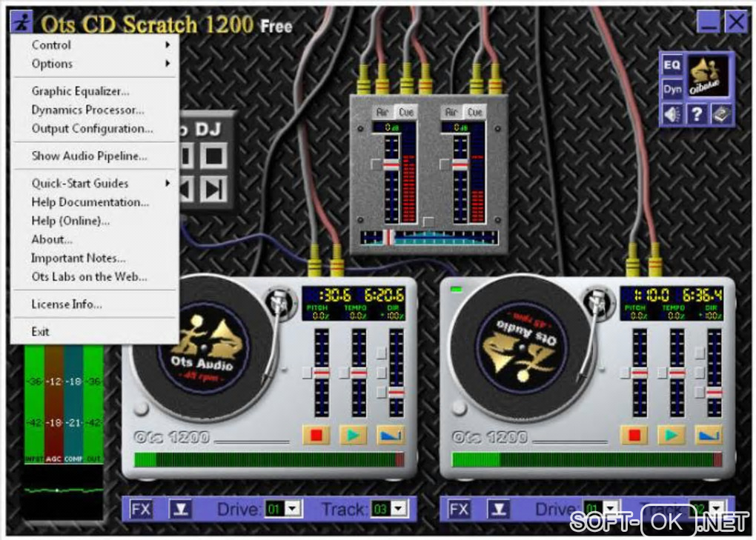This screenshot has height=540, width=756.
Task: Click right mixer channel fader reset square
Action: [444, 164]
